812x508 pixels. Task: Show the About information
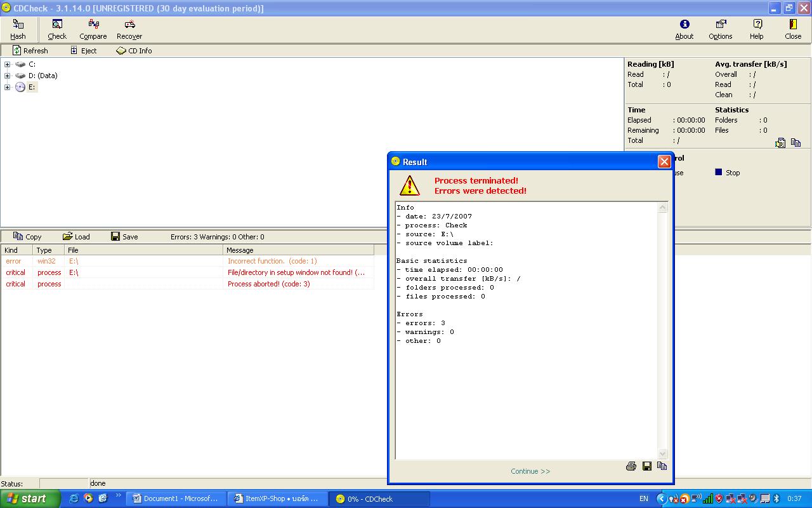684,29
